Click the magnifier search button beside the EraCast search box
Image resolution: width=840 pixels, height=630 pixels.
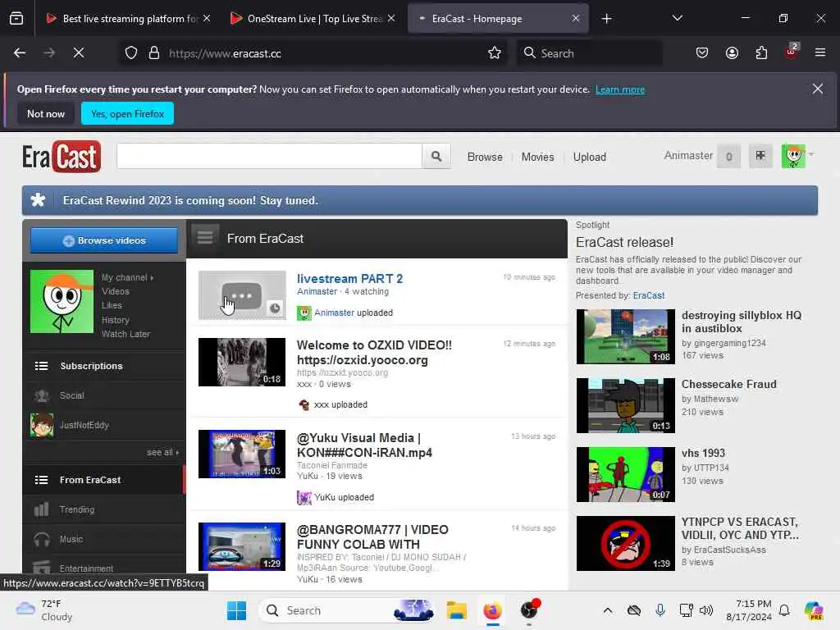[436, 157]
